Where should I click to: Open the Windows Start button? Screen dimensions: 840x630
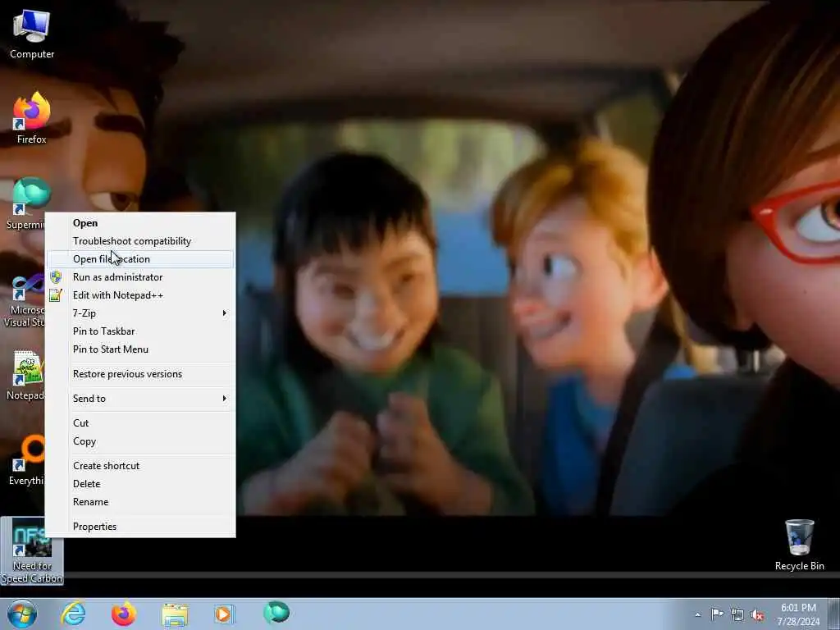[22, 614]
